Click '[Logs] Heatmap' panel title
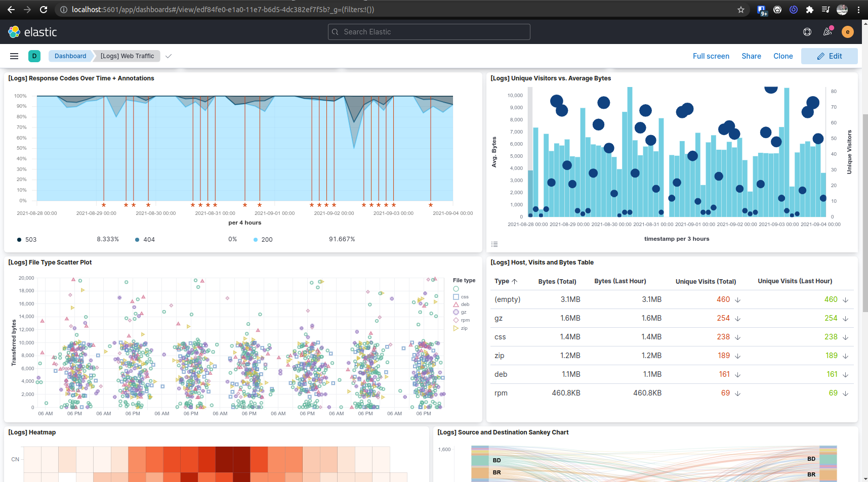Image resolution: width=868 pixels, height=482 pixels. (32, 432)
